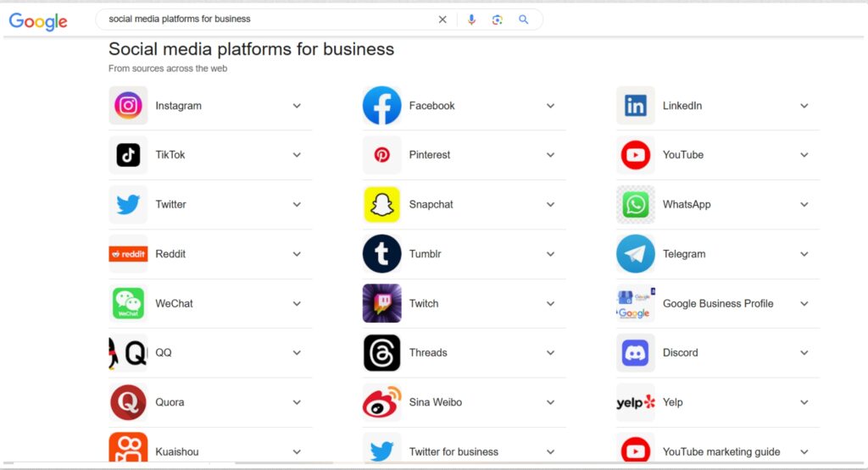Click the Reddit logo thumbnail
The width and height of the screenshot is (868, 470).
coord(128,254)
